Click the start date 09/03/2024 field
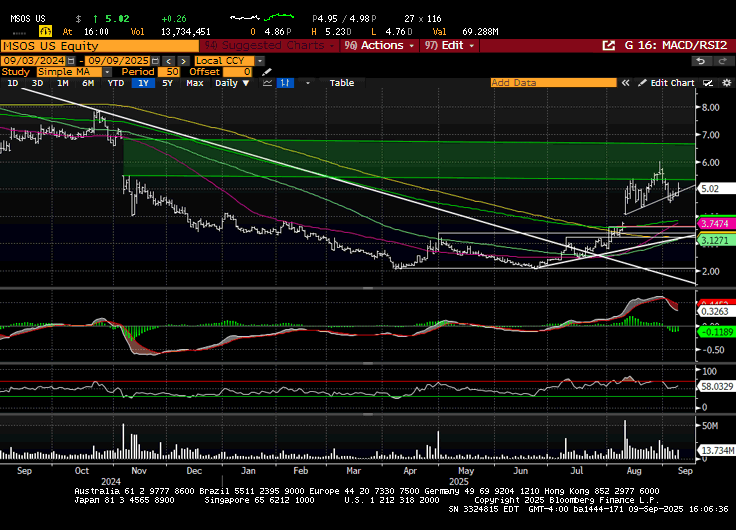This screenshot has width=736, height=530. pos(34,61)
